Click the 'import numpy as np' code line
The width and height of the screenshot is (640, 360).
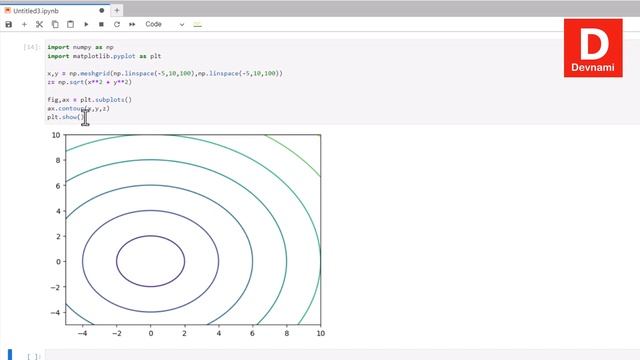pos(80,47)
